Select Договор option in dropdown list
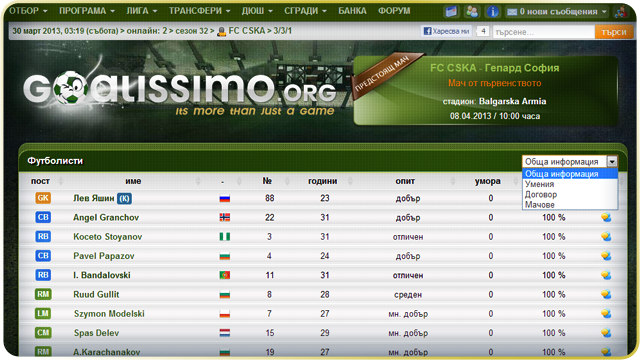Screen dimensions: 640x360 (570, 194)
